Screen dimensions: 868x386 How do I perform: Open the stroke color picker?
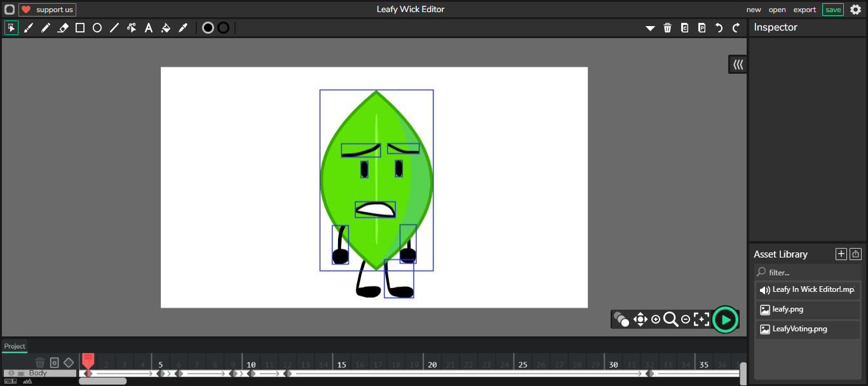point(224,28)
